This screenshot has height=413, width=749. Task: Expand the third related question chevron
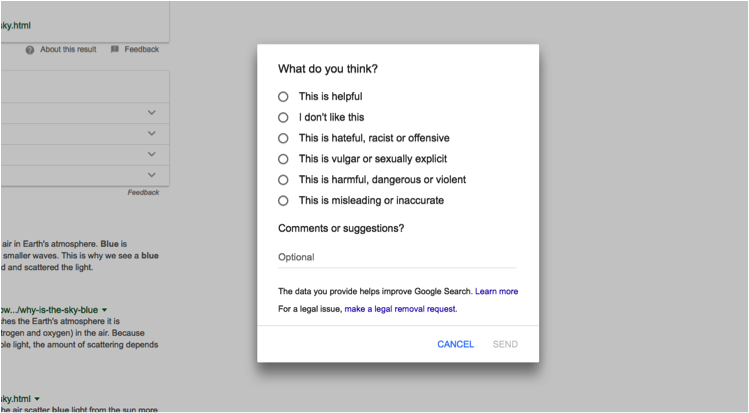tap(152, 154)
